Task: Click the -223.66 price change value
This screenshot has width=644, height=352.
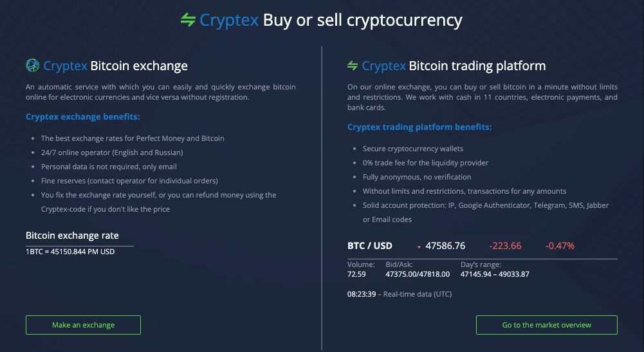Action: 505,246
